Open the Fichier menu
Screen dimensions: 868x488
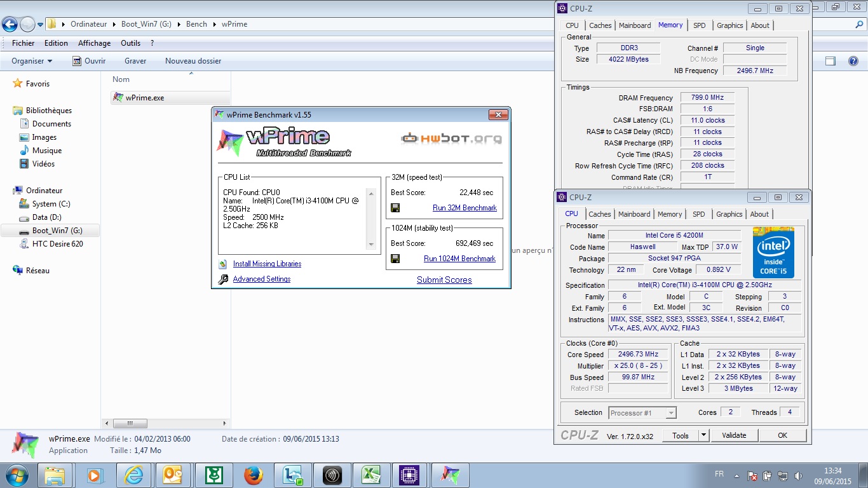pos(24,43)
